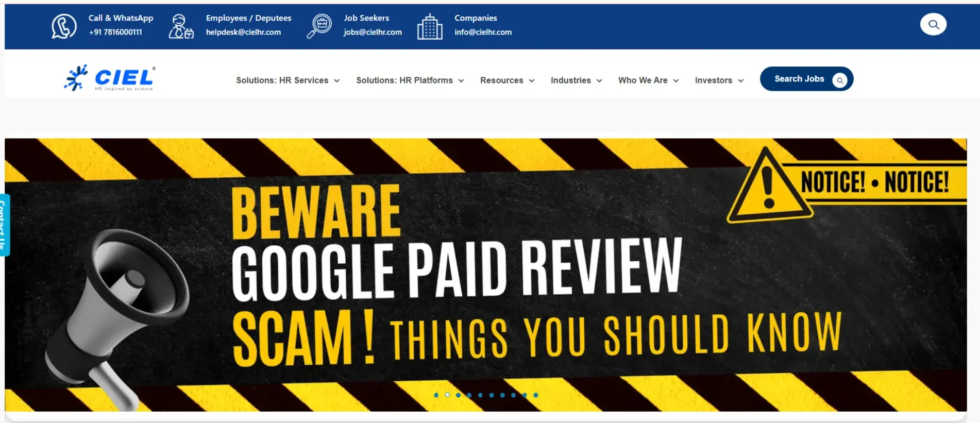980x423 pixels.
Task: Open site search via round magnifier icon
Action: coord(933,24)
